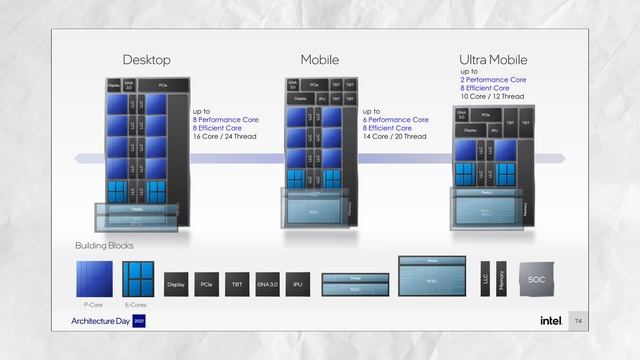Image resolution: width=640 pixels, height=360 pixels.
Task: Click the PCIe block on the Mobile die
Action: pos(314,85)
